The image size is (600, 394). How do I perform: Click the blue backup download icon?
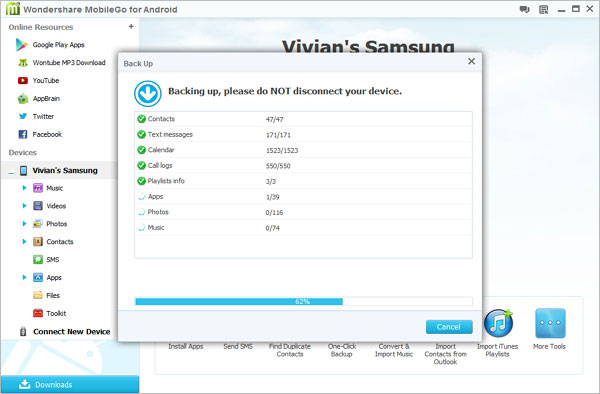(148, 93)
